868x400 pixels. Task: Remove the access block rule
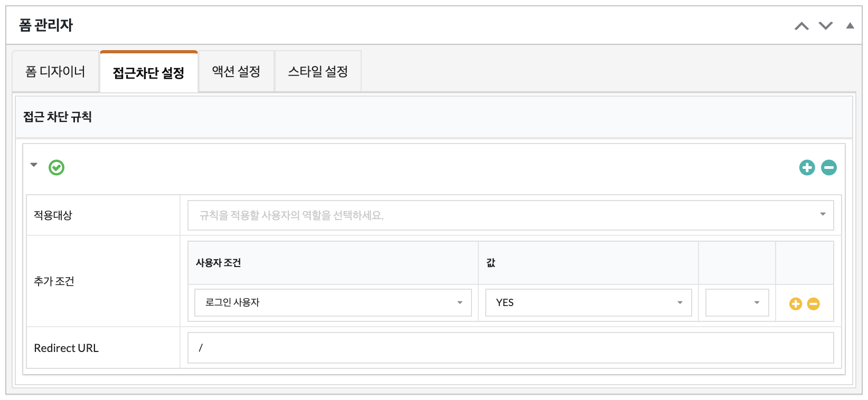(x=829, y=168)
